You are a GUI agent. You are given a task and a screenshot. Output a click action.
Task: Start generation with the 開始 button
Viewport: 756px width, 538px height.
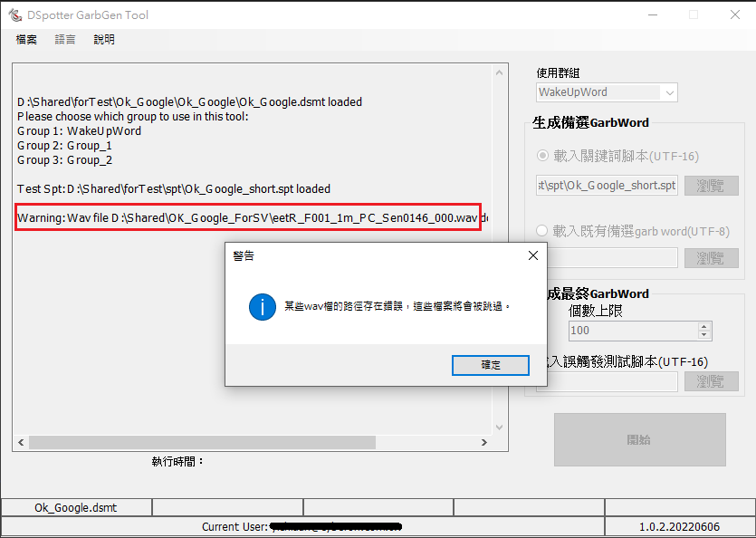coord(639,439)
